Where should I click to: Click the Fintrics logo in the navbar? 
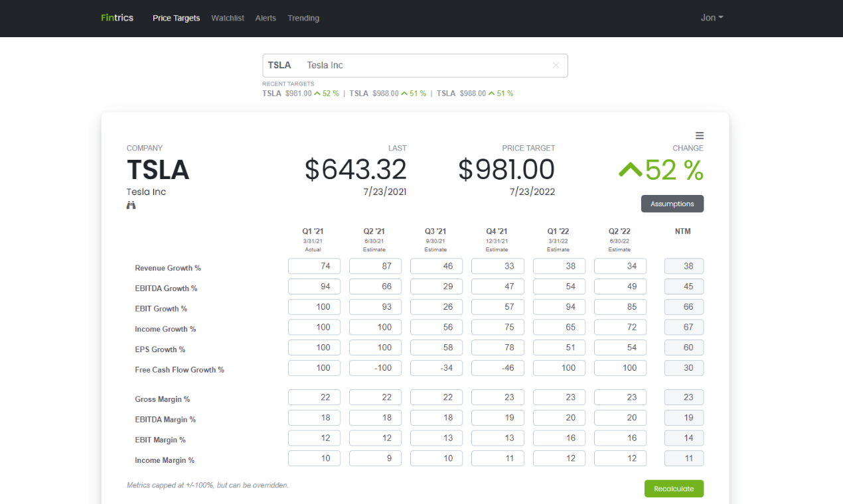(x=117, y=18)
